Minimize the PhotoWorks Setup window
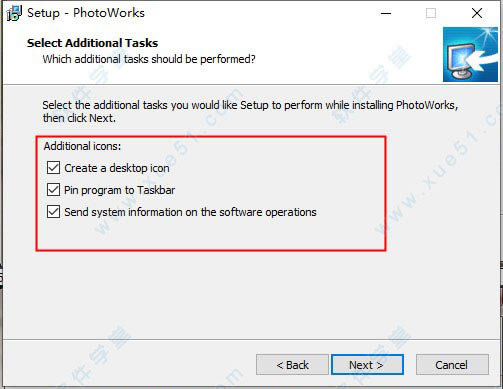 [x=386, y=13]
